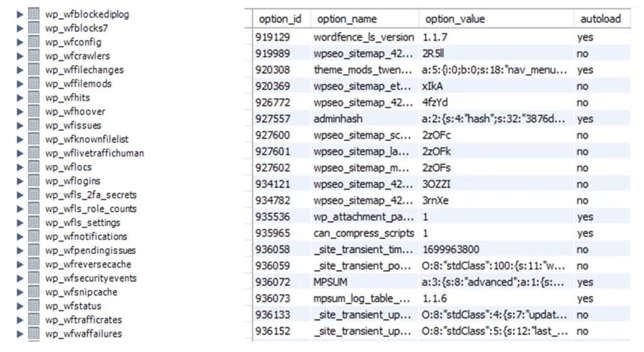Expand the wp_wfhits table node
This screenshot has height=352, width=644.
coord(19,98)
